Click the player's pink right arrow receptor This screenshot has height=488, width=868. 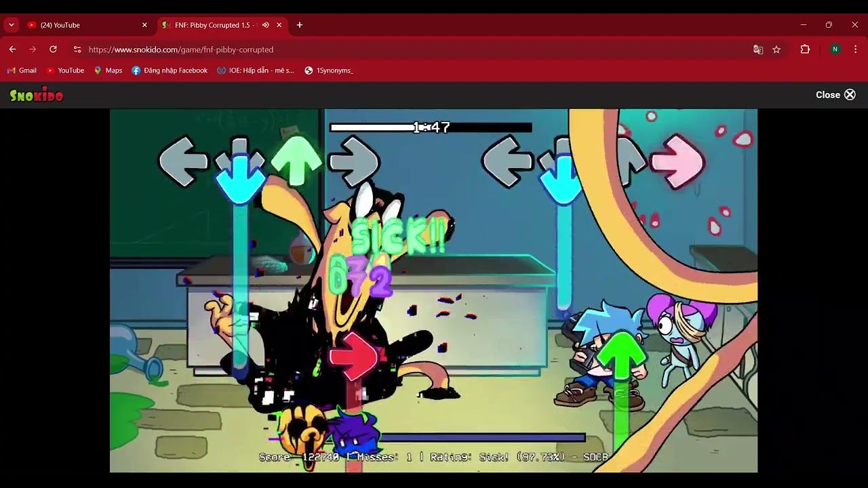coord(678,162)
